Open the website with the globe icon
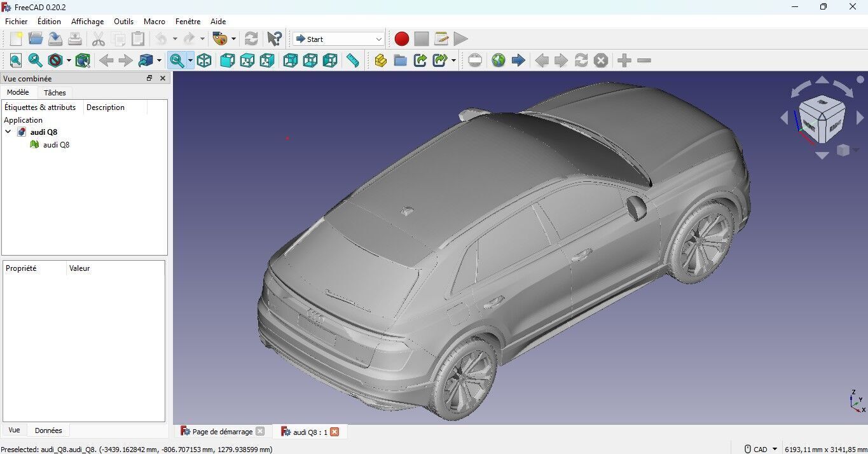The height and width of the screenshot is (454, 868). point(499,60)
